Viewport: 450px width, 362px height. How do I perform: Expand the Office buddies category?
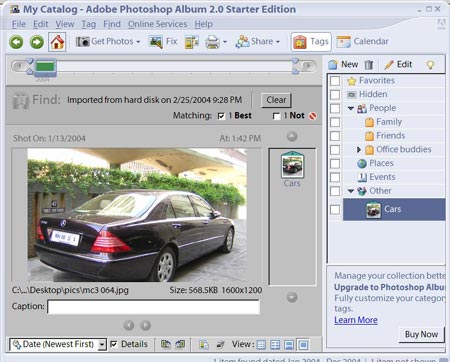point(359,150)
